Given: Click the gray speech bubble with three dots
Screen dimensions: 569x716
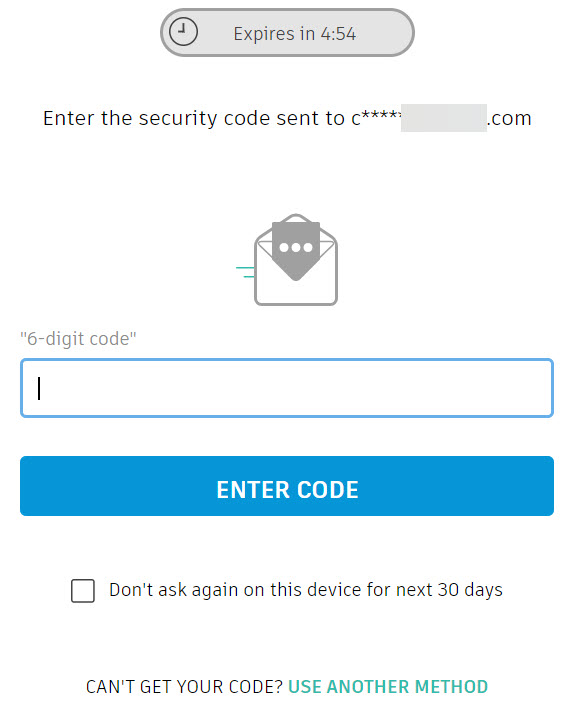Looking at the screenshot, I should [296, 251].
